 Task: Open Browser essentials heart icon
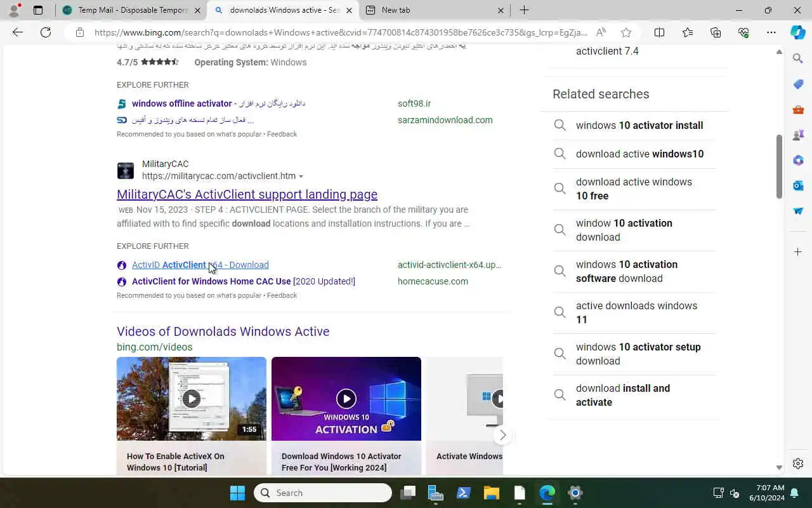pos(743,32)
